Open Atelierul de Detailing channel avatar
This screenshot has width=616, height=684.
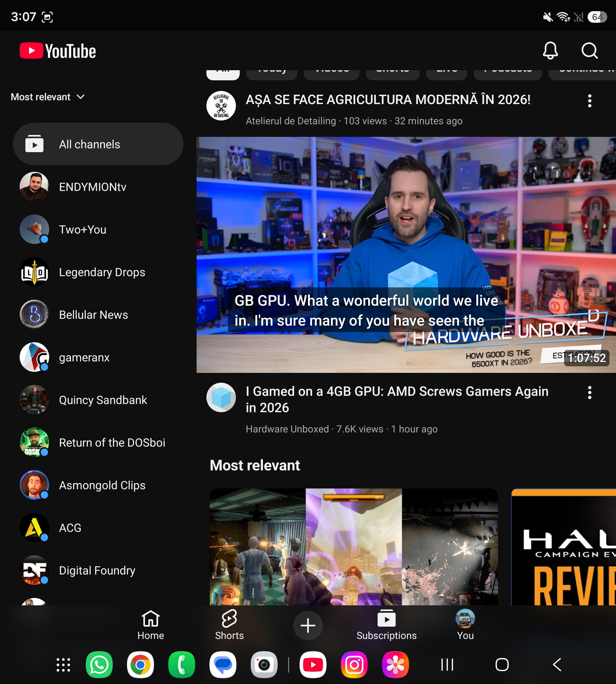221,106
